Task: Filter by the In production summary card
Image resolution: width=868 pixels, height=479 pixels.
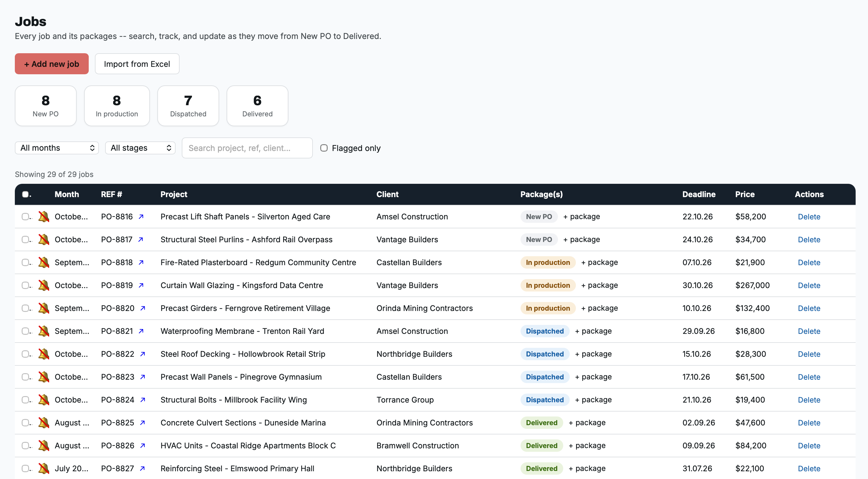Action: (x=117, y=106)
